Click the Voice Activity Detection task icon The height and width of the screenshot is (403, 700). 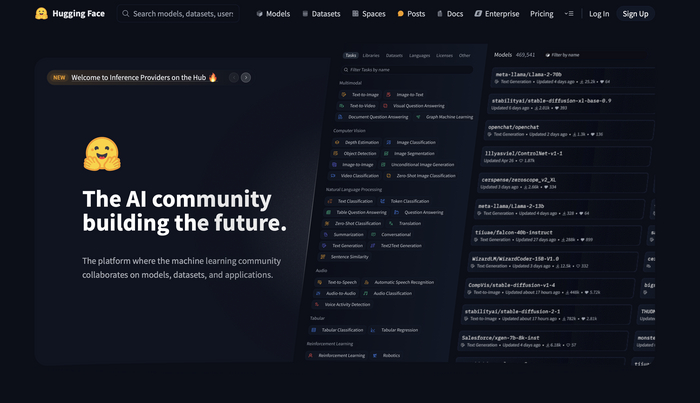point(317,304)
